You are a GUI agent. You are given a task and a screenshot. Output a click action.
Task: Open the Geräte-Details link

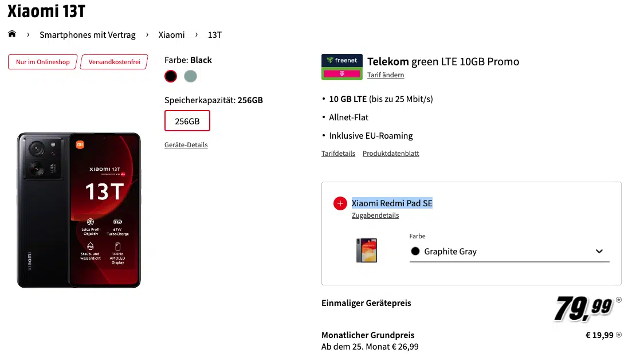pos(186,145)
